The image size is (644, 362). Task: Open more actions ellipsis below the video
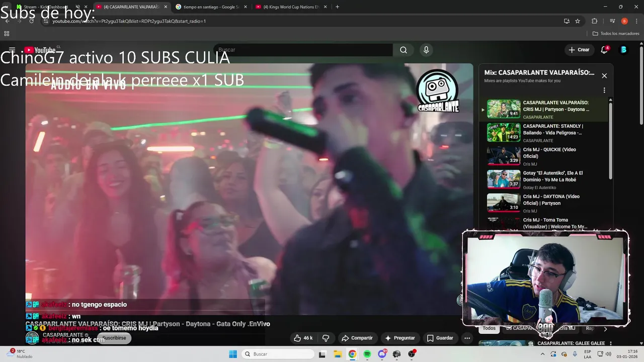(467, 338)
